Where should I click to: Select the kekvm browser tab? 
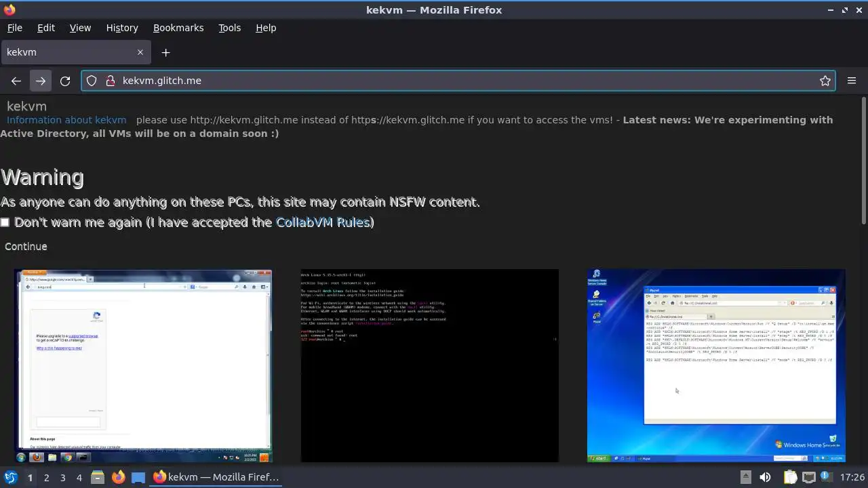click(x=75, y=52)
